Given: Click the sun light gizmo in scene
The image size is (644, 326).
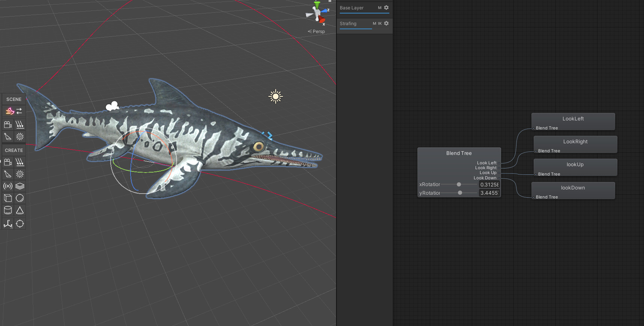Looking at the screenshot, I should pos(276,96).
